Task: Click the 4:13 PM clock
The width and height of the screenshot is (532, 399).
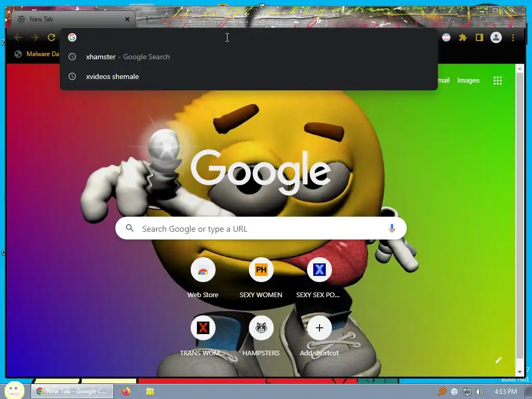Action: point(506,392)
